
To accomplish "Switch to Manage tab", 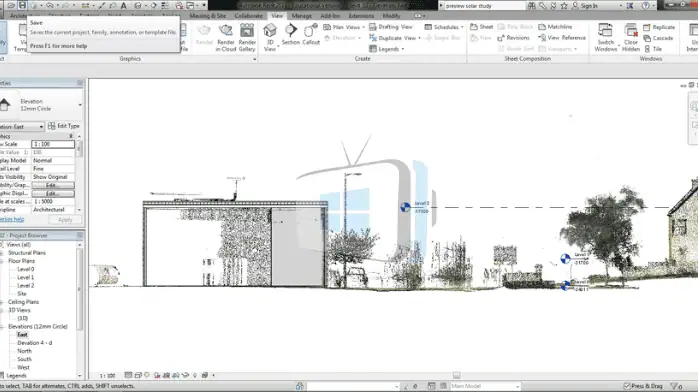I will (301, 16).
